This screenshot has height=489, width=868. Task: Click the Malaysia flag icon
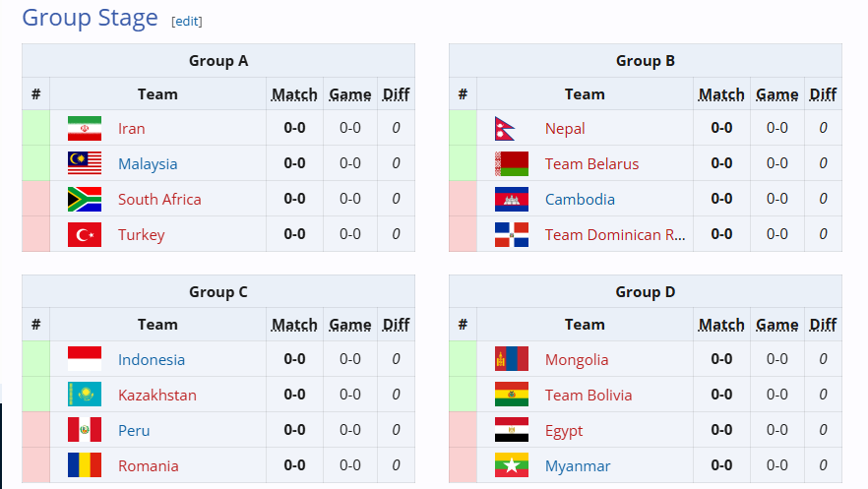[x=85, y=164]
